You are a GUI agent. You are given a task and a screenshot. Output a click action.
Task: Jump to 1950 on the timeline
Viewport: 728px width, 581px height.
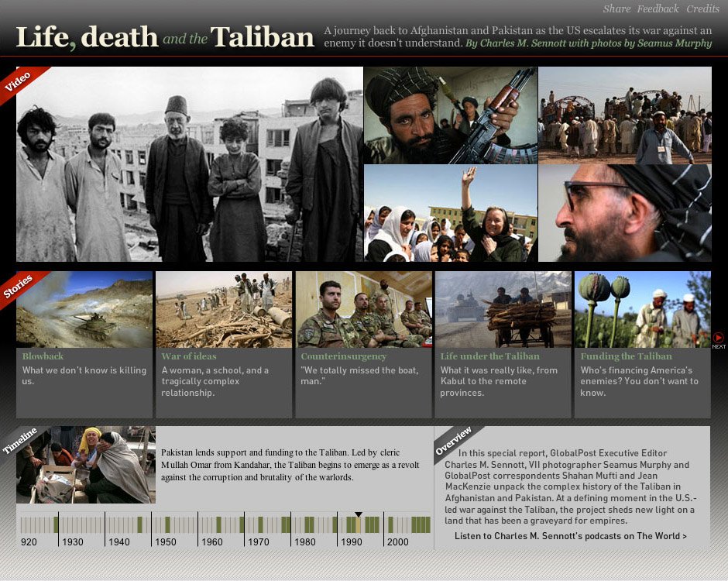[166, 541]
